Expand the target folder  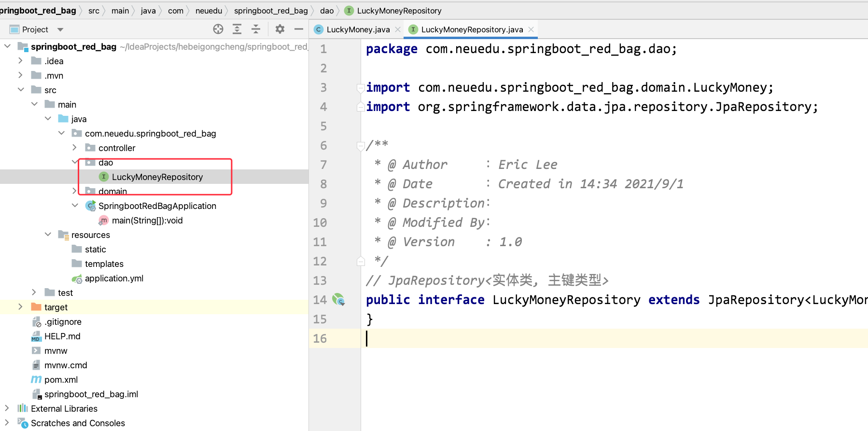20,307
